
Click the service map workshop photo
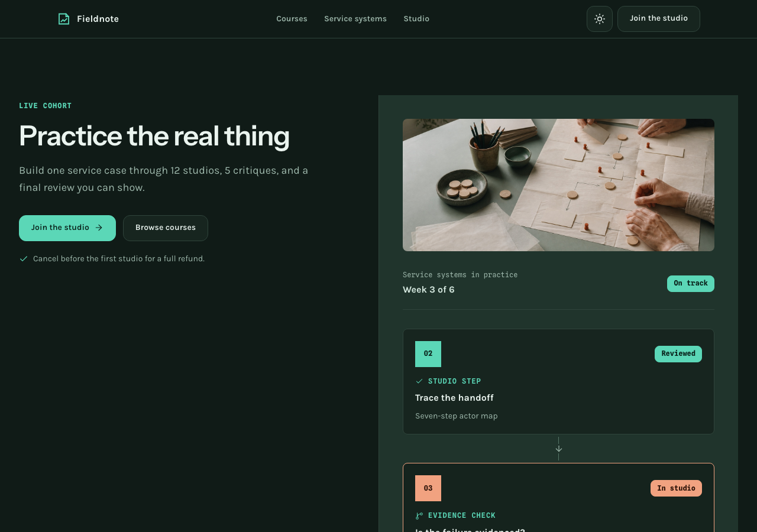pos(558,185)
